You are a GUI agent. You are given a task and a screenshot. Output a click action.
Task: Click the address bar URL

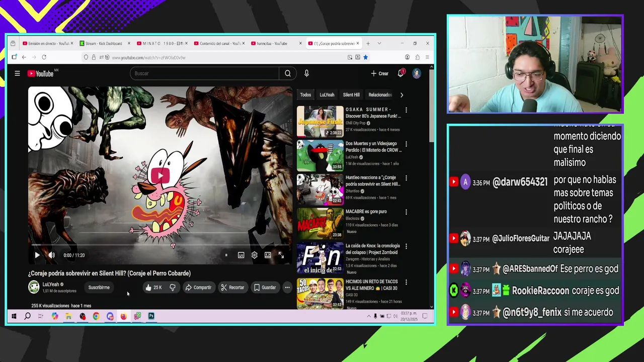click(x=148, y=57)
